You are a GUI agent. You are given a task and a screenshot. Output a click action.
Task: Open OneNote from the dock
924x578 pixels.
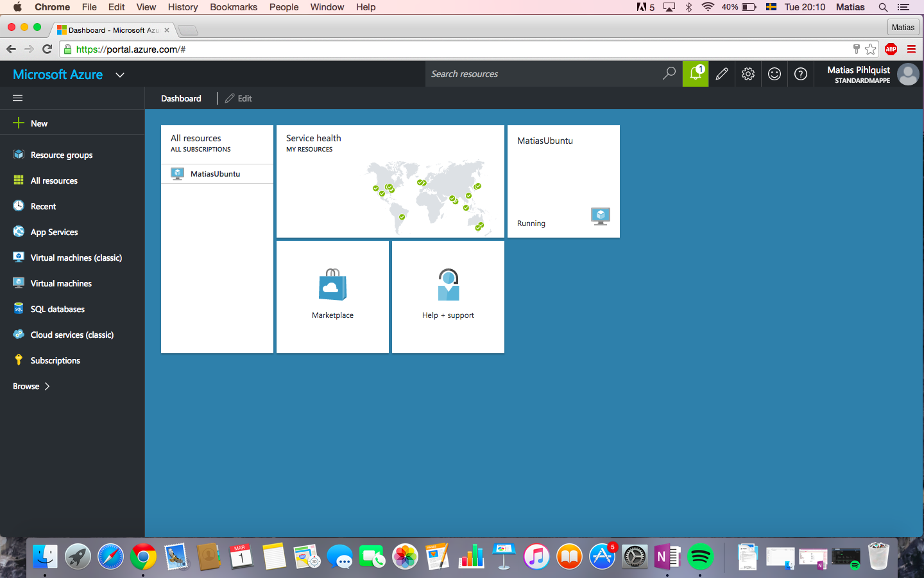(667, 556)
